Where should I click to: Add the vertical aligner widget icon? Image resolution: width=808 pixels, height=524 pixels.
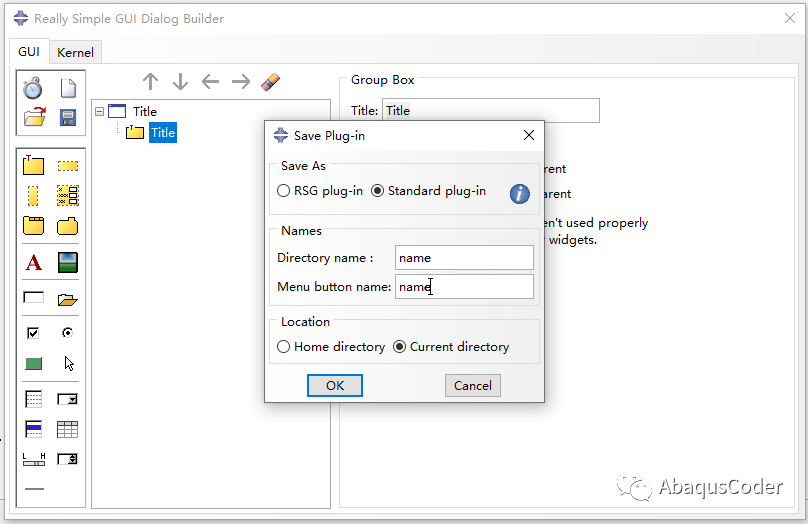click(68, 196)
